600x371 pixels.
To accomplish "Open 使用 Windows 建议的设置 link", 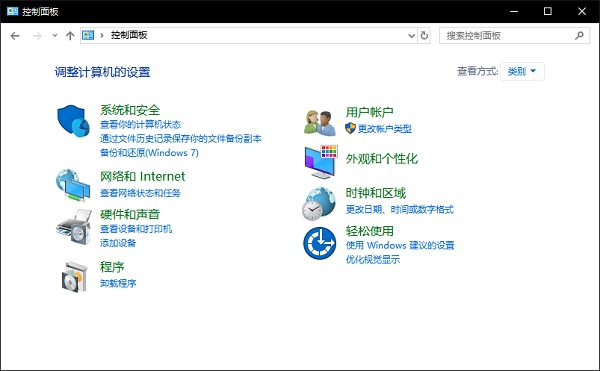I will [400, 245].
